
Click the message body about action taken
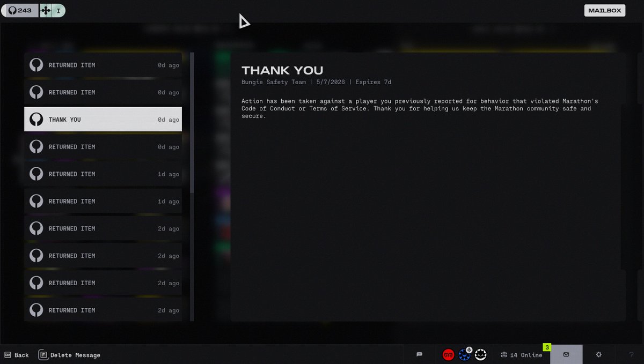(x=420, y=108)
